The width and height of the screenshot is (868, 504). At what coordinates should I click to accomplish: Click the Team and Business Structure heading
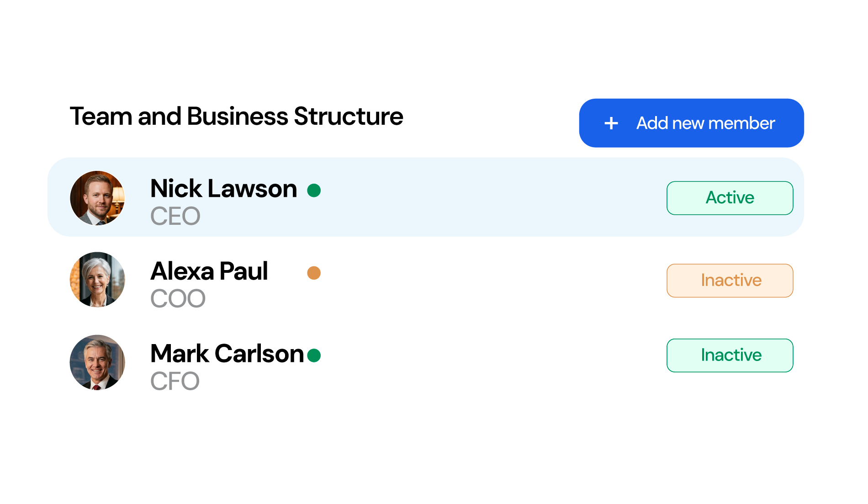[x=236, y=116]
